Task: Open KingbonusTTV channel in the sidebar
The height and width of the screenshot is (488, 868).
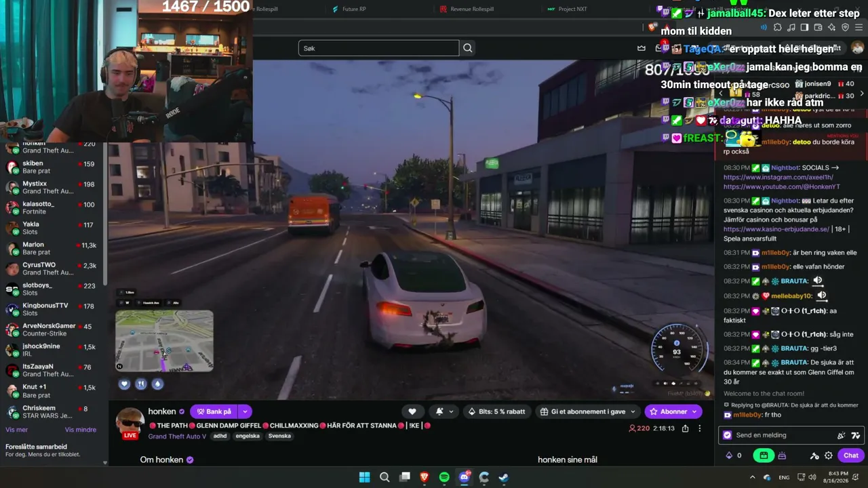Action: click(53, 309)
